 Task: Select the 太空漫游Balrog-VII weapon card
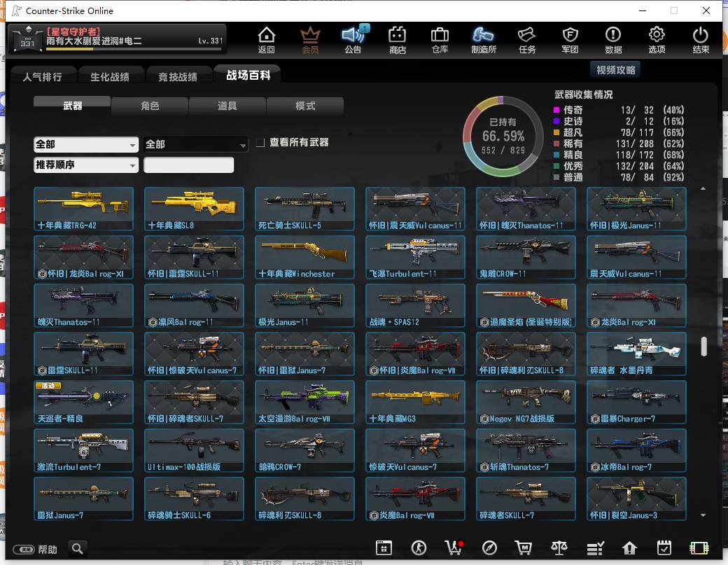pos(304,402)
